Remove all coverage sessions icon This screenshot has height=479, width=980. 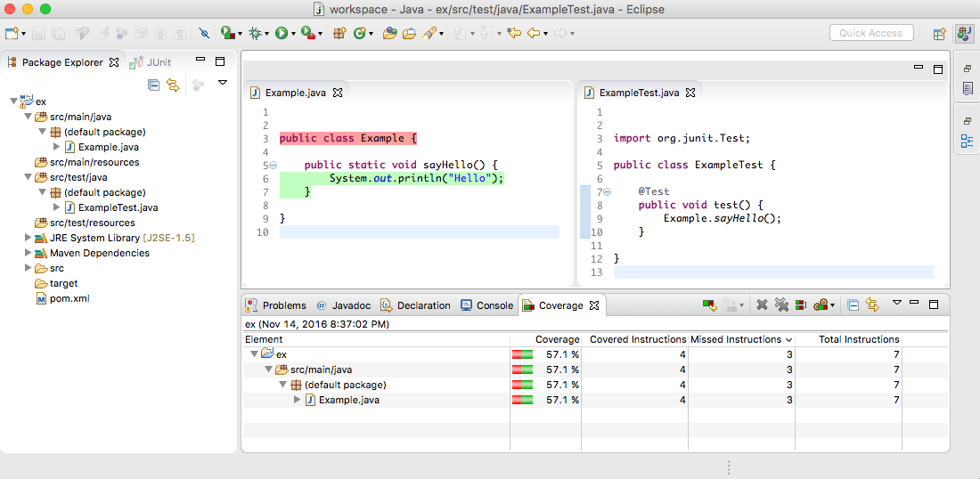(x=781, y=305)
